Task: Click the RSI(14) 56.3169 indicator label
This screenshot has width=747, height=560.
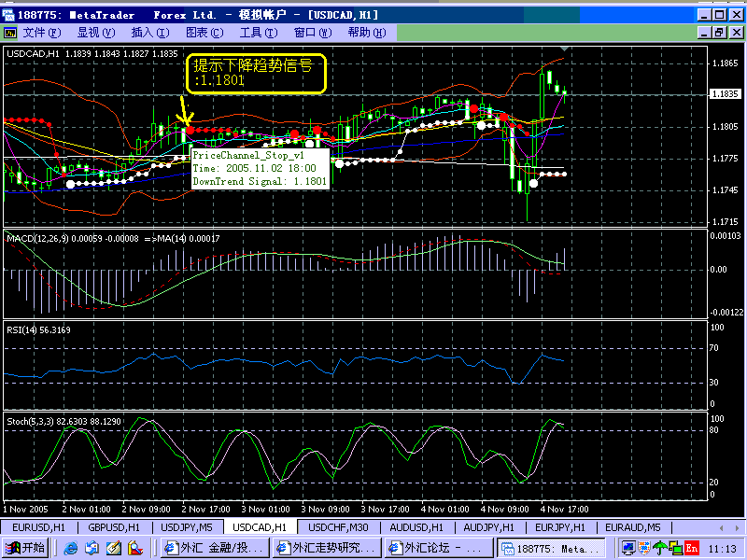Action: (x=38, y=330)
